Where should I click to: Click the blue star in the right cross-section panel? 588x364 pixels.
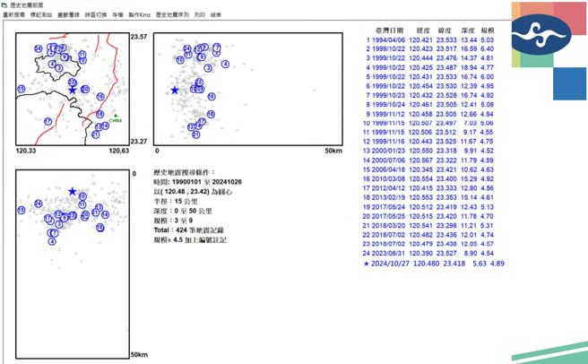tap(175, 90)
